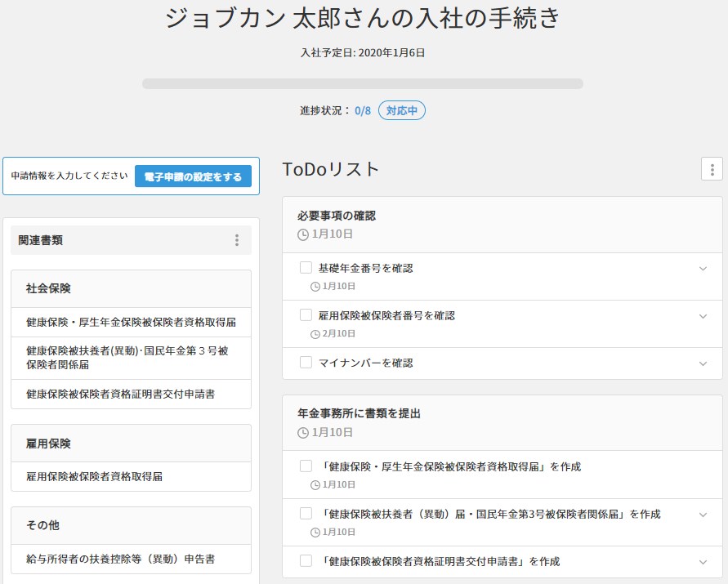This screenshot has width=728, height=584.
Task: Click the 0/8 progress count link
Action: click(x=363, y=110)
